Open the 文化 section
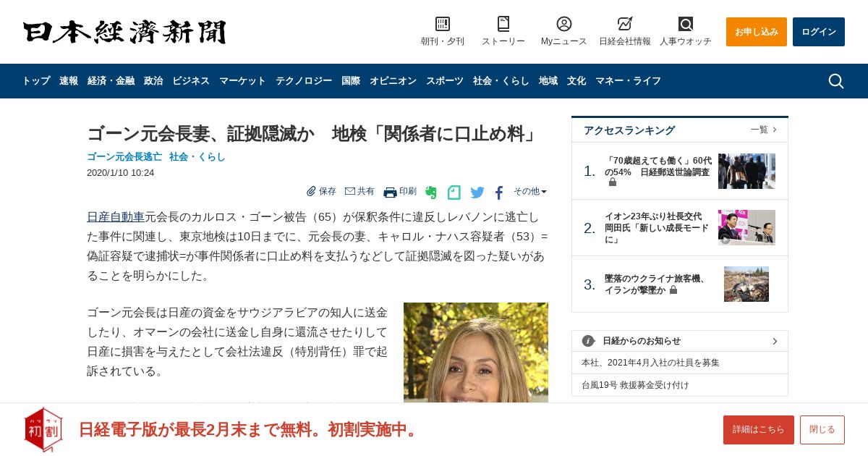 coord(576,81)
